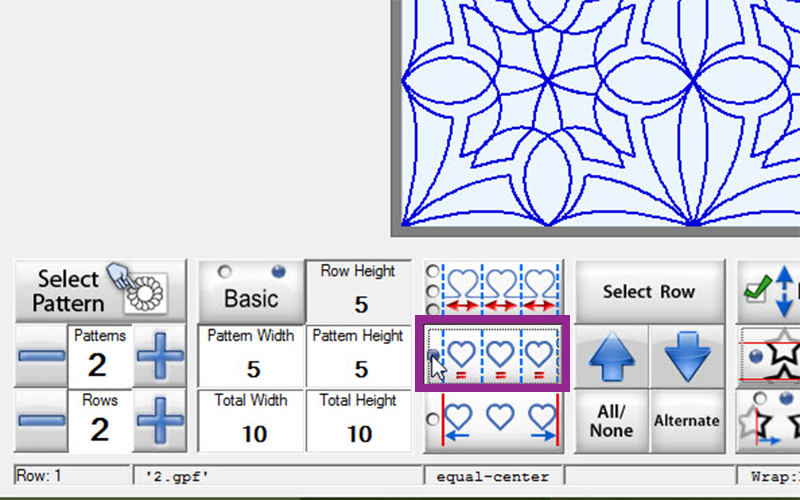This screenshot has width=800, height=500.
Task: Increase Rows count with plus button
Action: click(x=160, y=421)
